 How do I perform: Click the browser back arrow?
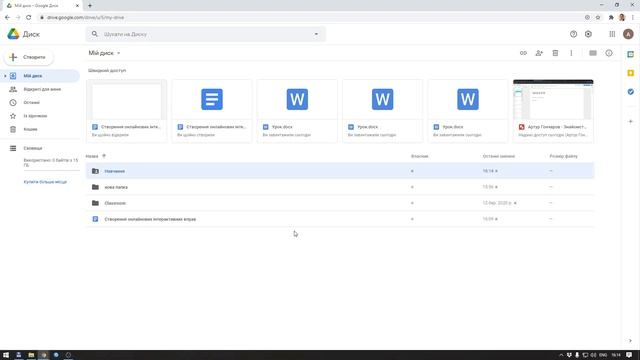coord(7,18)
